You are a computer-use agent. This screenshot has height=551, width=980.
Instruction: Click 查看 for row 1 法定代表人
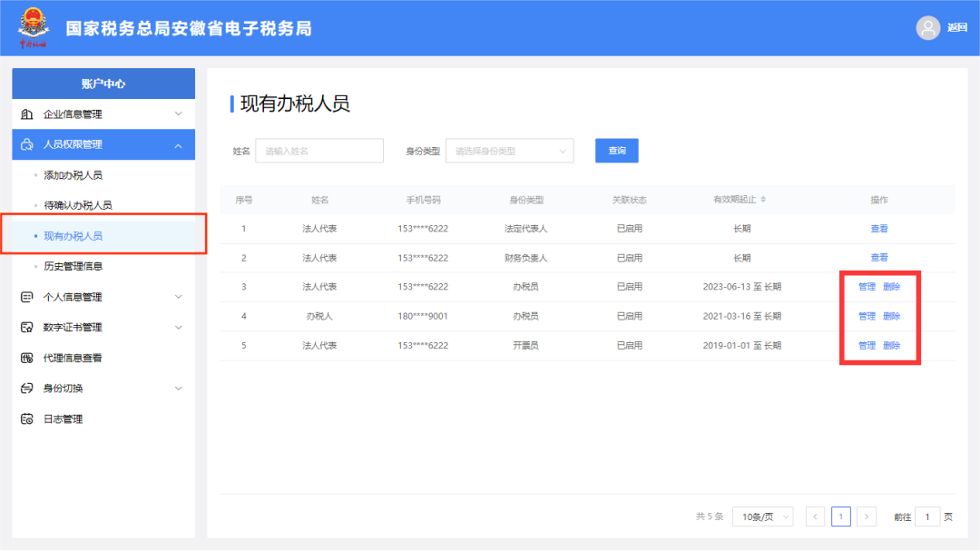click(x=879, y=228)
